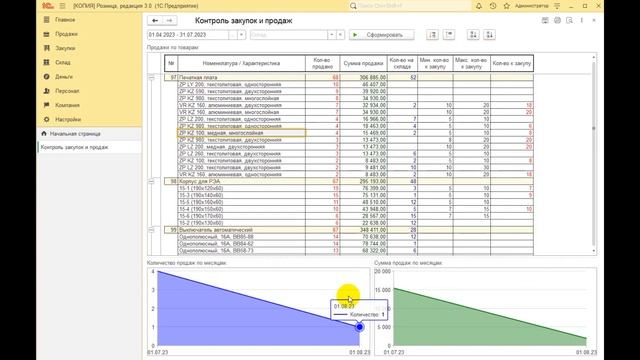Select the 15-4 (190x150x60) row
The image size is (640, 360).
pyautogui.click(x=241, y=209)
